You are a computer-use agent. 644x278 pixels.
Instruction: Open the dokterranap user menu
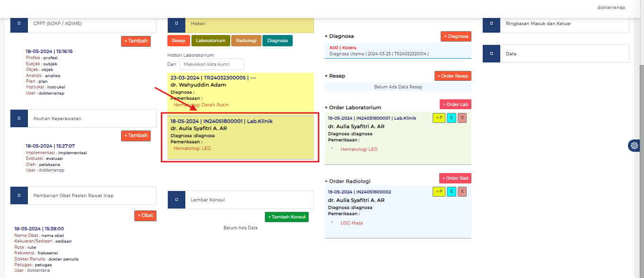pyautogui.click(x=611, y=8)
